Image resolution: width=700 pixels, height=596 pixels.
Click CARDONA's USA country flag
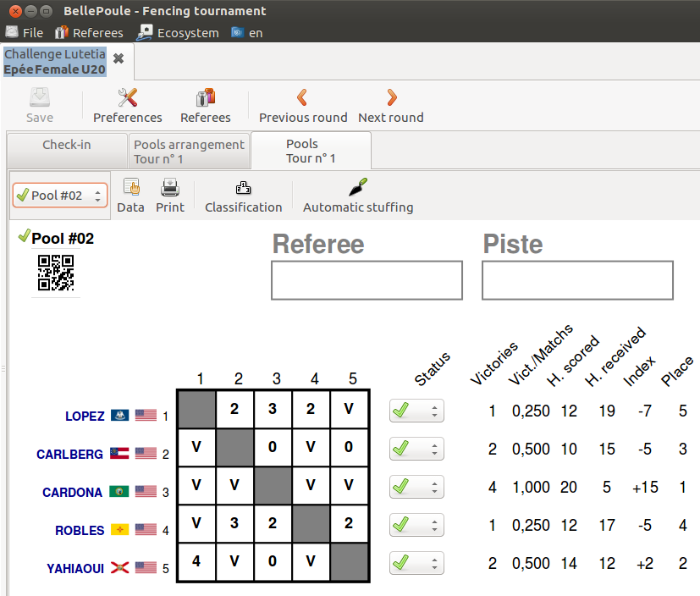click(x=146, y=491)
